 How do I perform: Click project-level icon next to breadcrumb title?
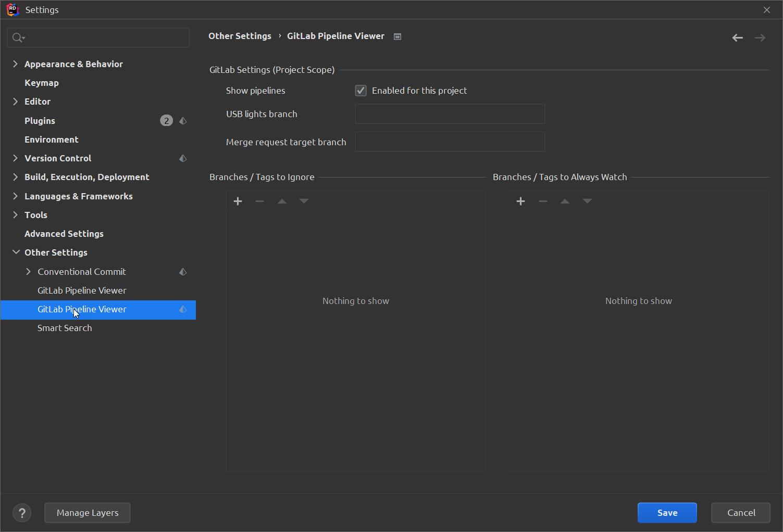coord(397,36)
